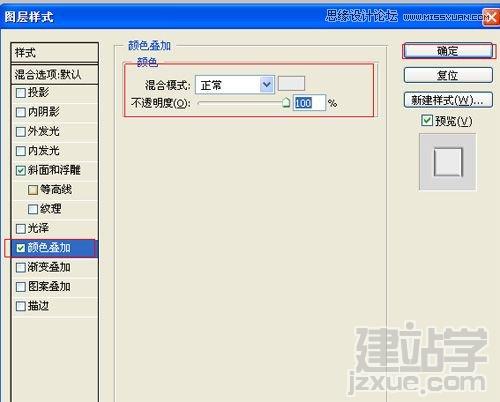Enable the 描边 stroke checkbox

pos(21,306)
